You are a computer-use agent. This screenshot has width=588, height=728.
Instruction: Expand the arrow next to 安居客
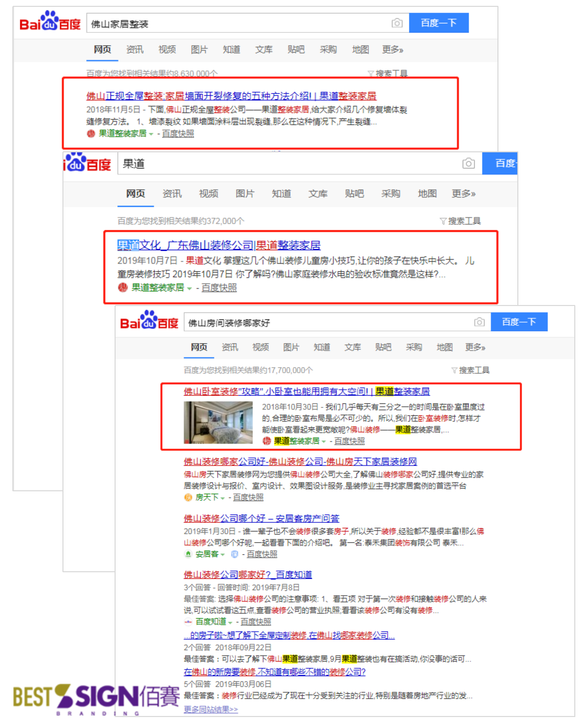(x=223, y=555)
